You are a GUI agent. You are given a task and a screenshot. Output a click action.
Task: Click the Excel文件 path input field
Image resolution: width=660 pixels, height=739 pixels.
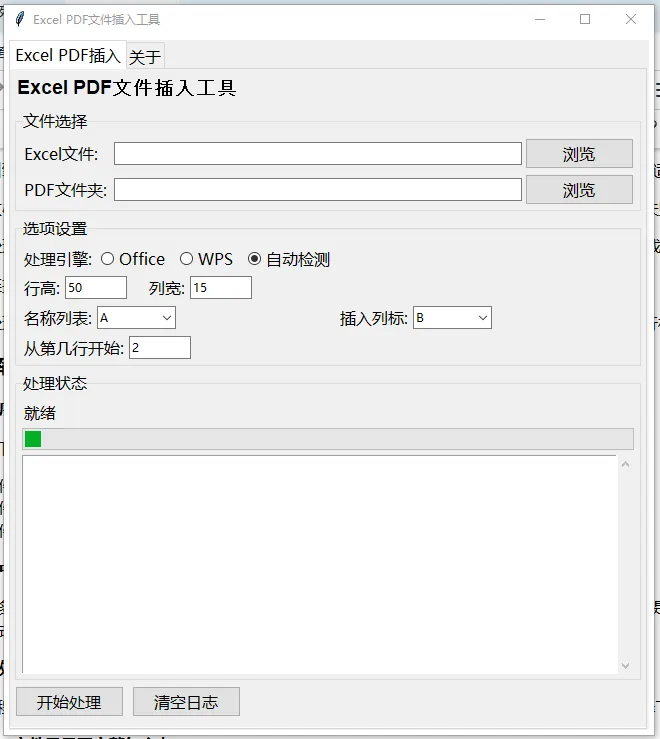click(x=318, y=154)
